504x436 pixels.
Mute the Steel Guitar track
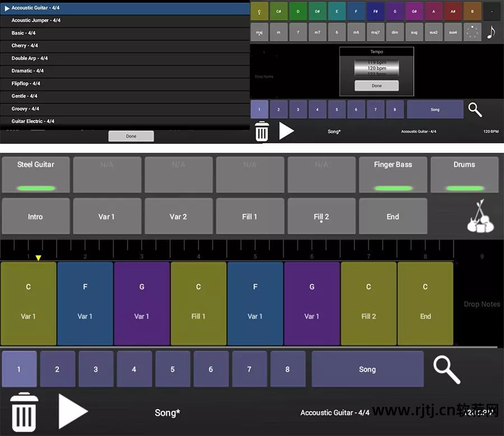(36, 175)
